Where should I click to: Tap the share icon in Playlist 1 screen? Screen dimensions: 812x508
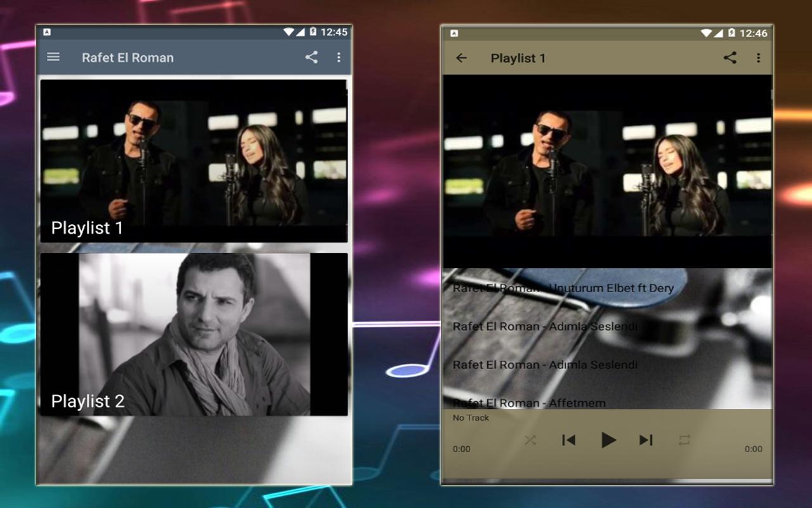(730, 58)
